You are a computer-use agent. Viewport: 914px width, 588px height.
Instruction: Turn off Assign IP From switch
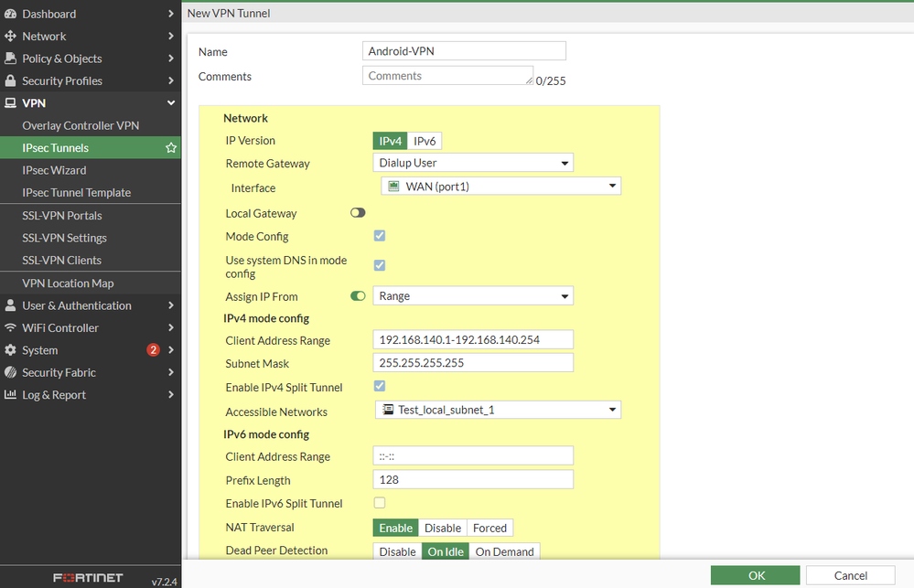358,296
